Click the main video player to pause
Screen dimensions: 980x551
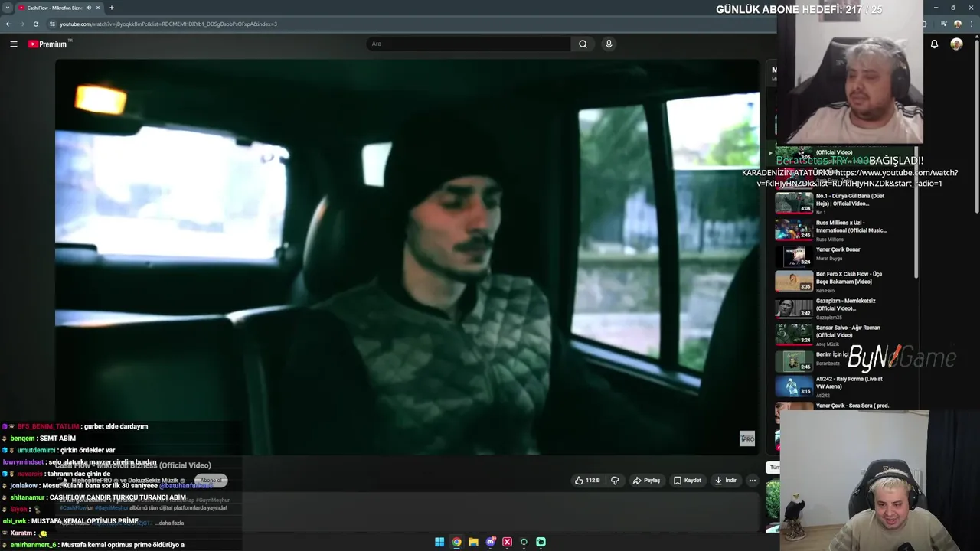407,257
